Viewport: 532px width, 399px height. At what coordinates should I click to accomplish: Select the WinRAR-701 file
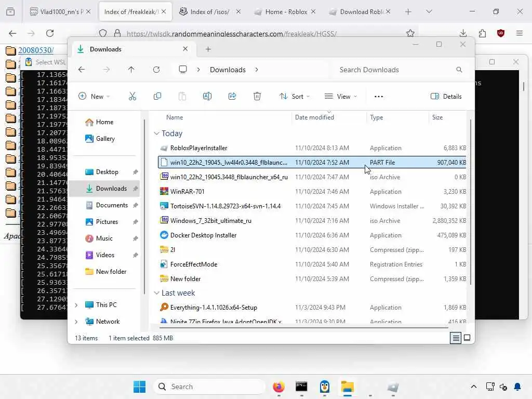312,192
